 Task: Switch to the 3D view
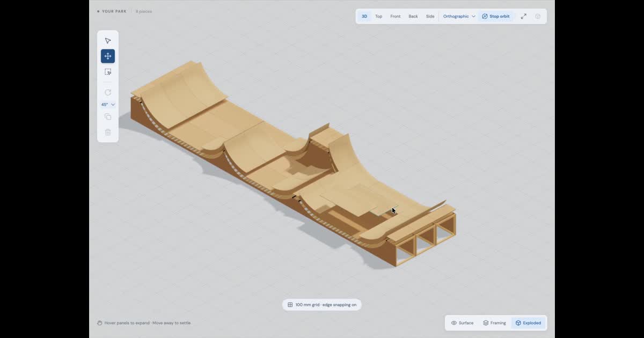364,17
